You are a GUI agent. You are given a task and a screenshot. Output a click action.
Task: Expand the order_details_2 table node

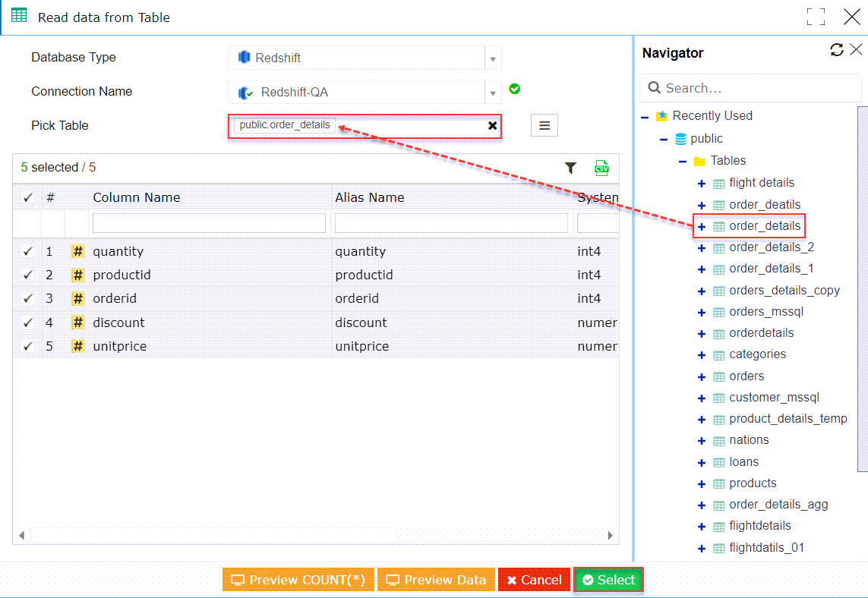(x=702, y=248)
